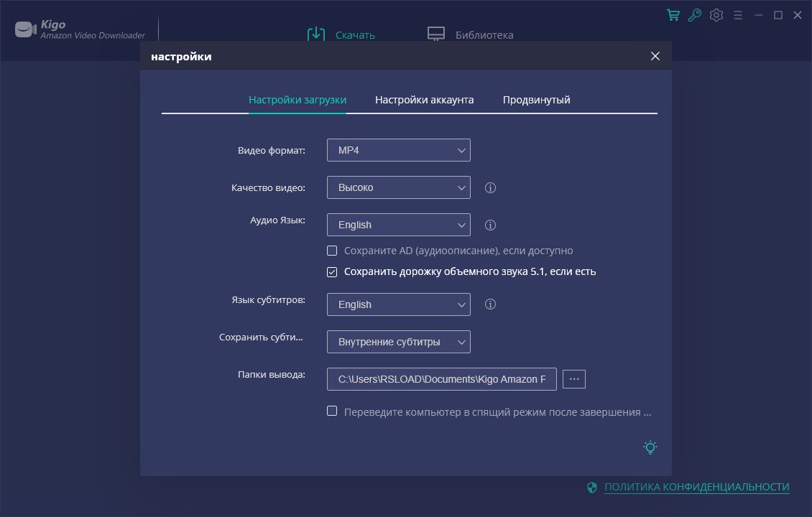Open the video format dropdown

399,150
